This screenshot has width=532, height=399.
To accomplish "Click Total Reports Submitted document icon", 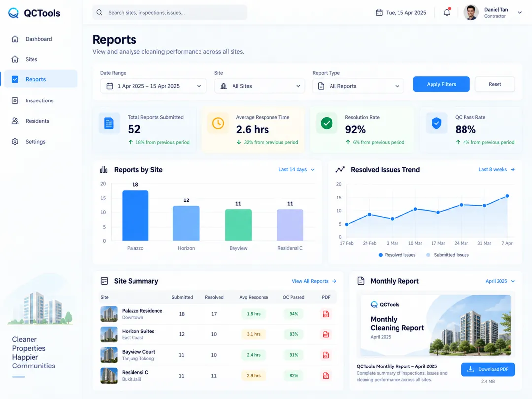I will click(109, 123).
